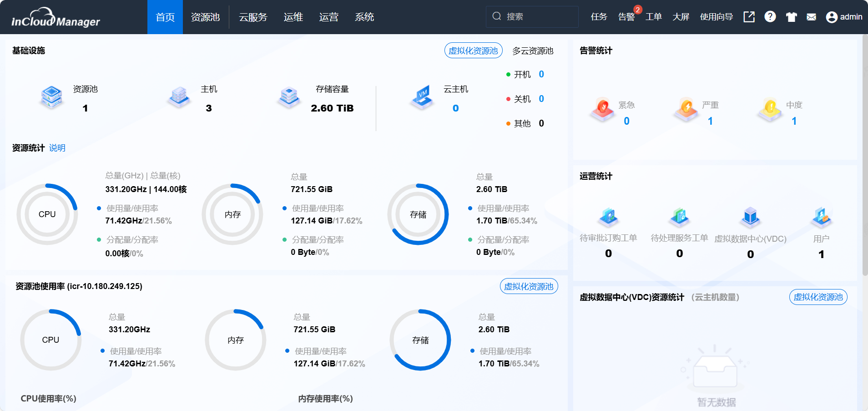Image resolution: width=868 pixels, height=411 pixels.
Task: Open the admin user account menu
Action: (x=844, y=17)
